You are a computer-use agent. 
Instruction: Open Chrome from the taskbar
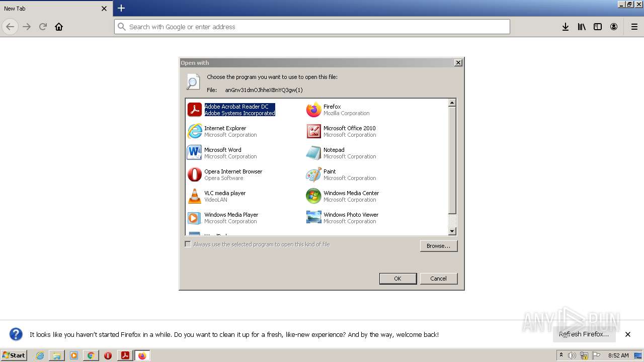point(91,355)
